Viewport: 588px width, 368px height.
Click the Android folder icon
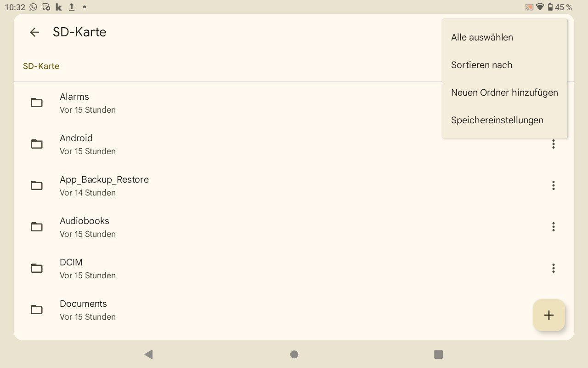(x=37, y=144)
